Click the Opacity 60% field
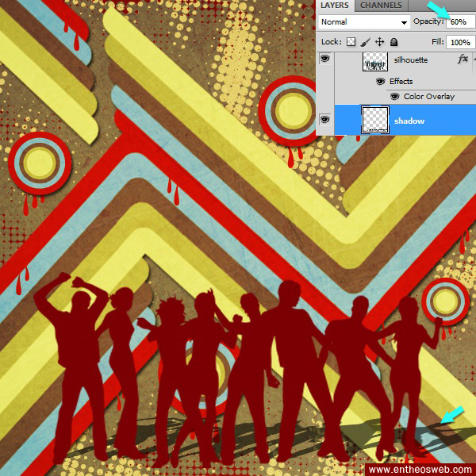The width and height of the screenshot is (476, 476). [x=461, y=22]
